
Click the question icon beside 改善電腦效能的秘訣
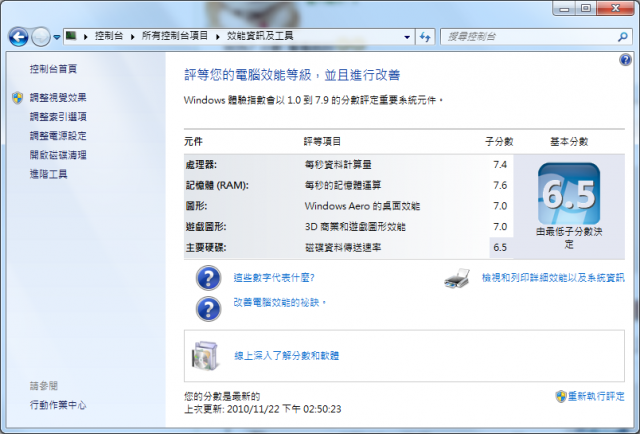209,309
